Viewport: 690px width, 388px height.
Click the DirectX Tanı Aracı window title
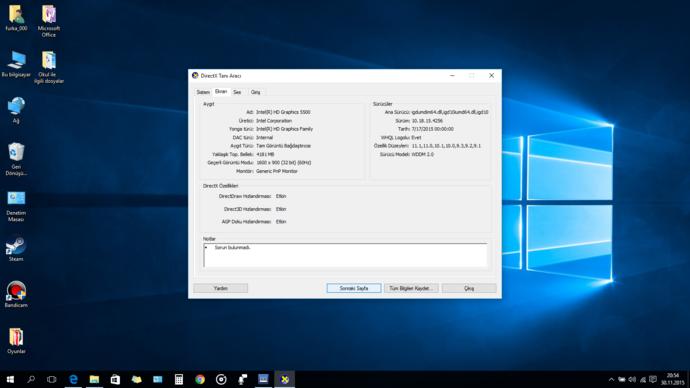click(221, 76)
